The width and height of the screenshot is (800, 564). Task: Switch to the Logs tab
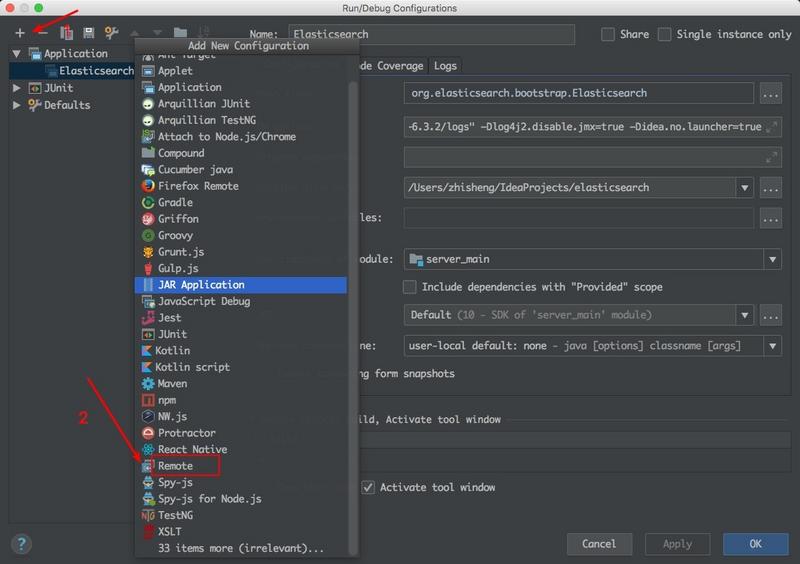(445, 66)
